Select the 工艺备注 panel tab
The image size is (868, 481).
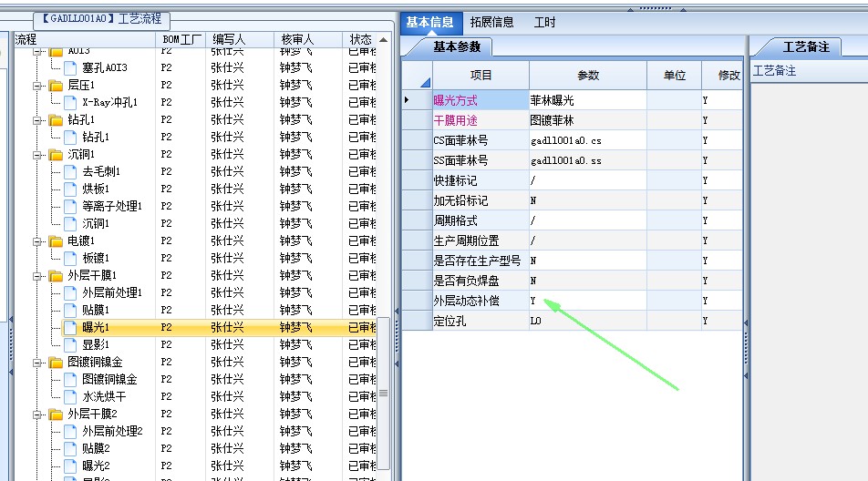click(806, 47)
